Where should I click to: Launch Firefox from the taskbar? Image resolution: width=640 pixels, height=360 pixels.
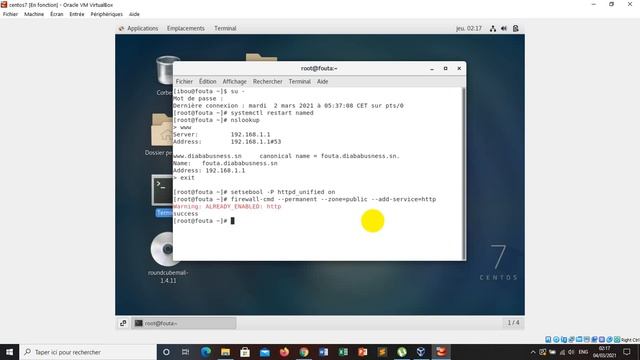284,352
